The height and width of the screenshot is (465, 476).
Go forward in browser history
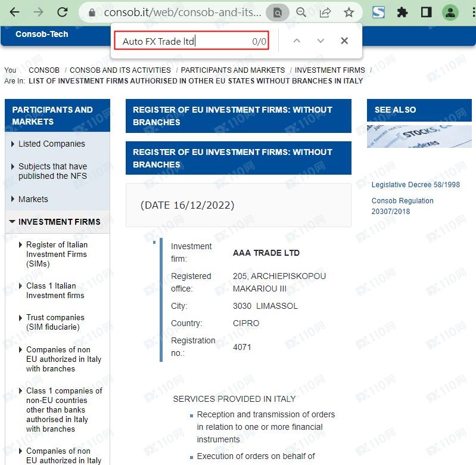pyautogui.click(x=38, y=13)
